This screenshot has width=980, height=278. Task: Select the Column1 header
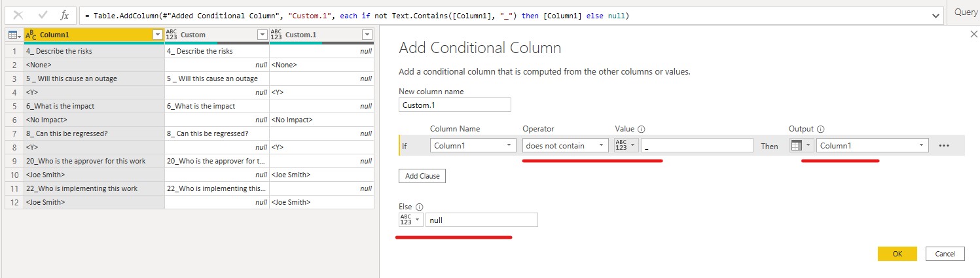coord(95,35)
